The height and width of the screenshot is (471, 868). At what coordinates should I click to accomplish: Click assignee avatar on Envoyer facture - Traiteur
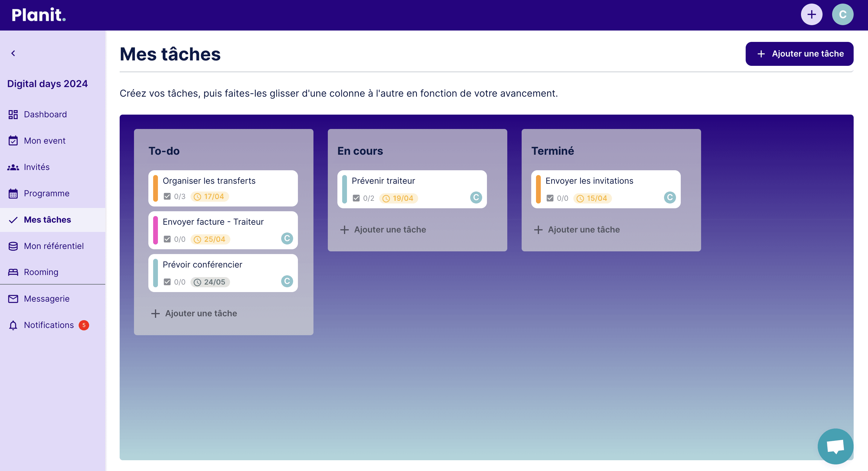pos(287,238)
